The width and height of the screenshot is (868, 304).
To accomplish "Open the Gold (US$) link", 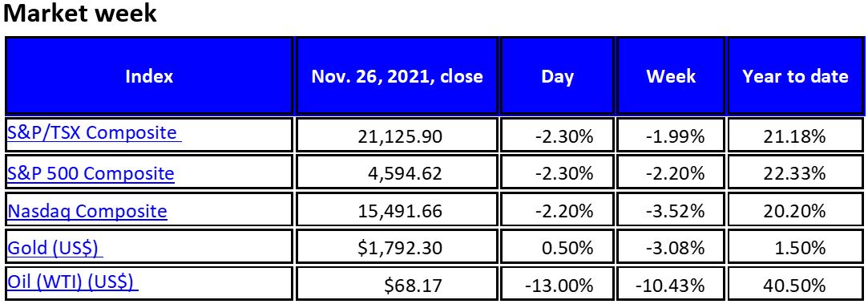I will tap(55, 248).
